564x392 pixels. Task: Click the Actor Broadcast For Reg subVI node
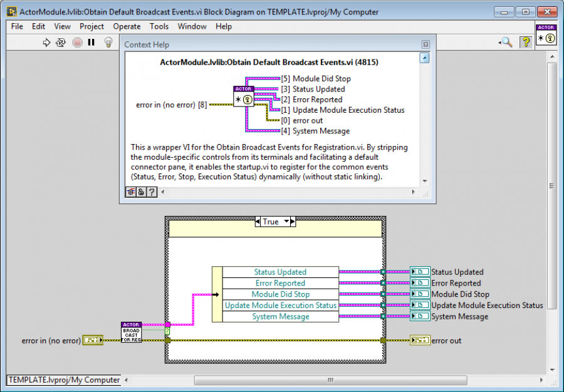click(x=132, y=332)
